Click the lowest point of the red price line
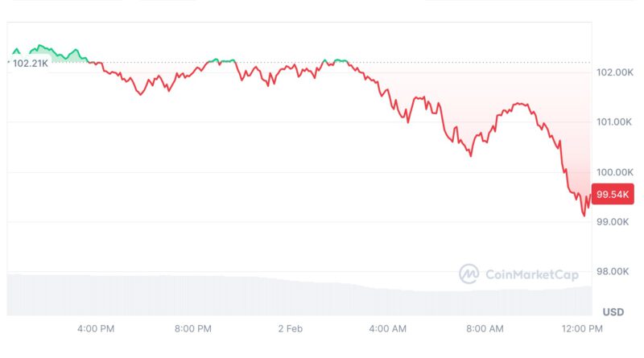644x358 pixels. point(584,215)
